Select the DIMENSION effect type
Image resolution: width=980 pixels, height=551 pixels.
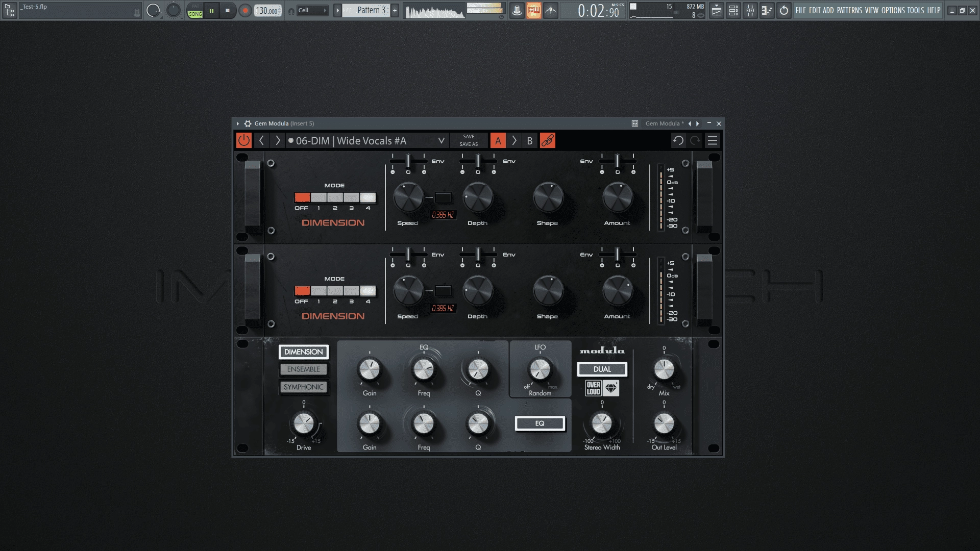click(x=303, y=352)
